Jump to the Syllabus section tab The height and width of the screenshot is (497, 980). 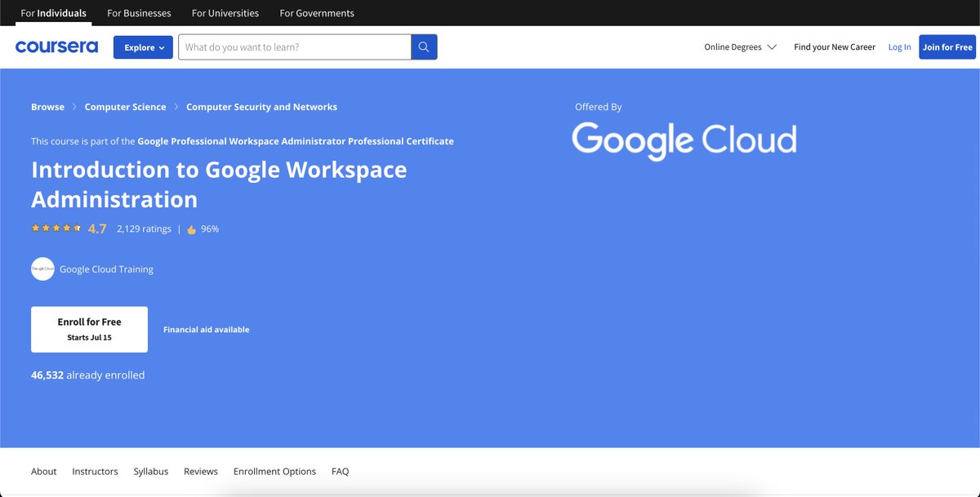pos(151,471)
